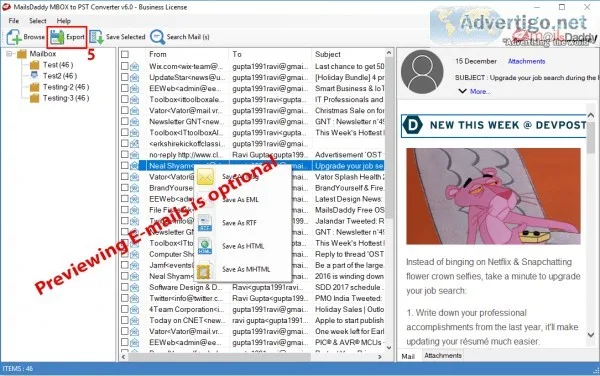The width and height of the screenshot is (600, 376).
Task: Sort by the Subject column header
Action: tap(328, 54)
